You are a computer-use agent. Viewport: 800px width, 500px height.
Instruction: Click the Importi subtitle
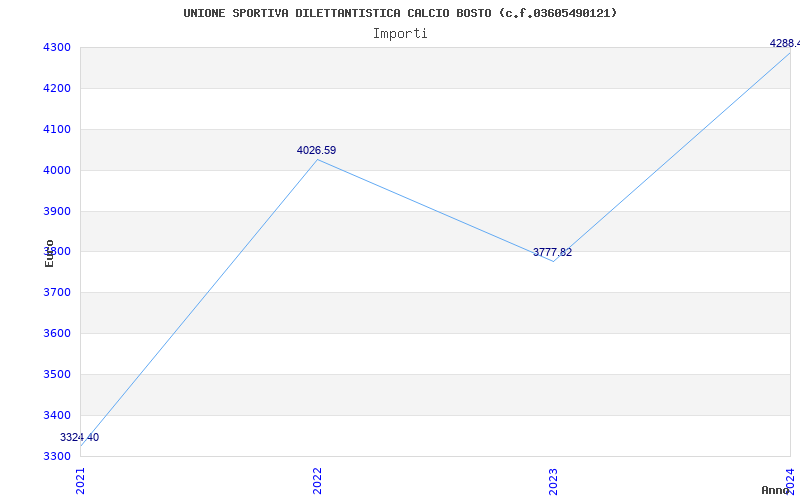pos(400,34)
